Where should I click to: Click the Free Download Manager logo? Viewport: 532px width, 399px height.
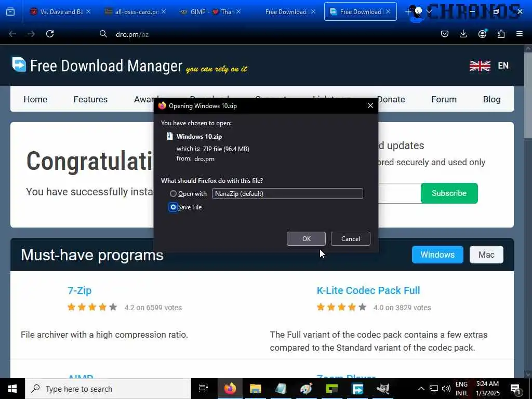pos(97,65)
